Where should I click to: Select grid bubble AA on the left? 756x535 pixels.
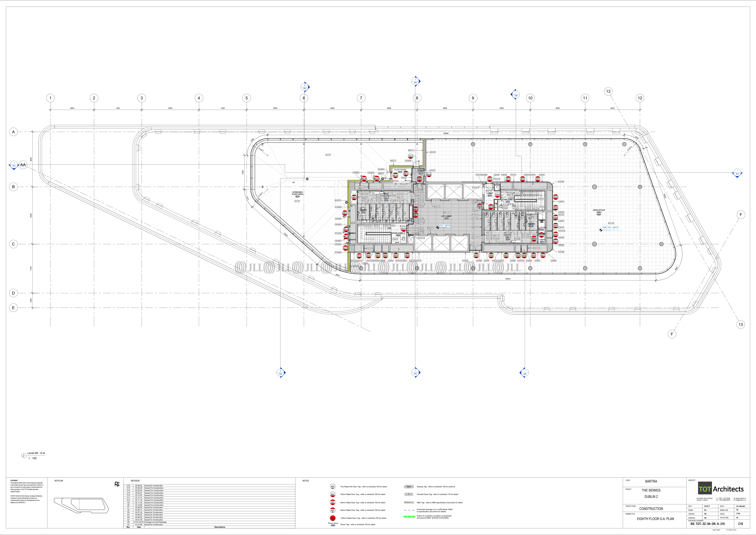23,165
